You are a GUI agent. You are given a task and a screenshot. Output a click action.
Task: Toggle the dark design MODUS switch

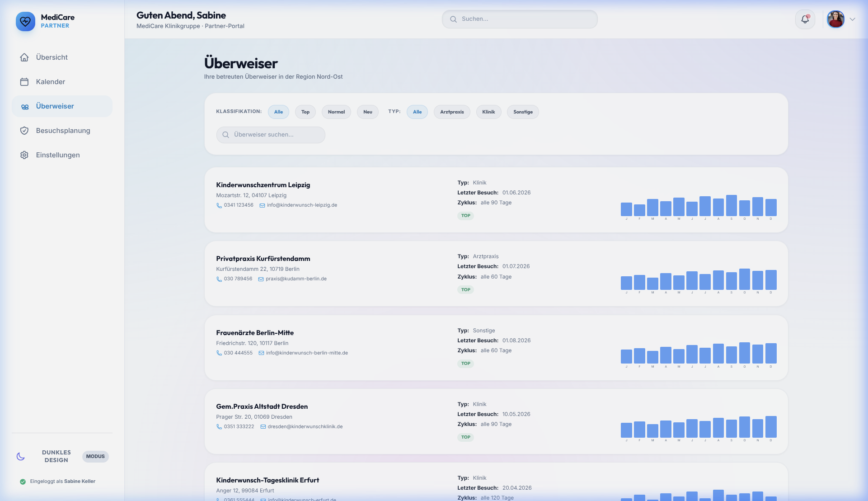tap(95, 456)
